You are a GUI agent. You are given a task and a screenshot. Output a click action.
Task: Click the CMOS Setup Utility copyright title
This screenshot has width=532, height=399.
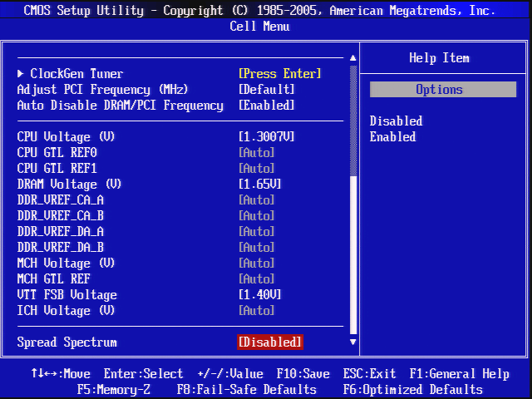point(259,11)
